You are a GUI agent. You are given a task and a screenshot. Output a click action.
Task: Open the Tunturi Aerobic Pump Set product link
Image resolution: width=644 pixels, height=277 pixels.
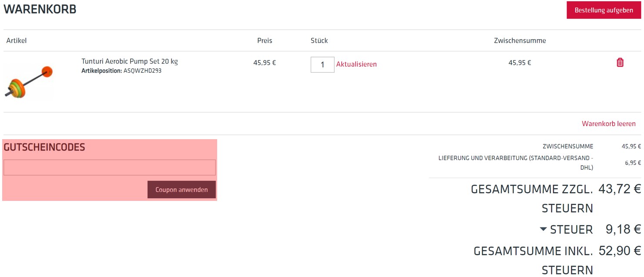[129, 61]
